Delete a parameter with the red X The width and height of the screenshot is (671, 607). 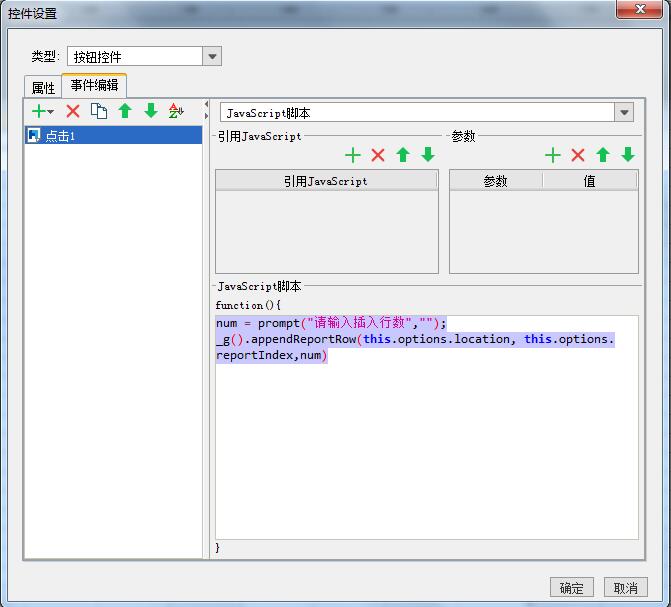click(578, 155)
